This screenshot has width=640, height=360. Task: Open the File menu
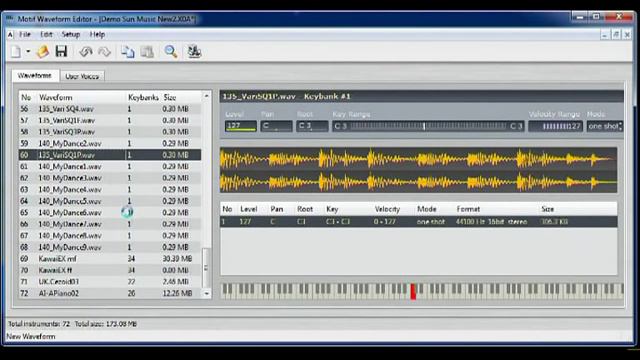click(x=25, y=35)
